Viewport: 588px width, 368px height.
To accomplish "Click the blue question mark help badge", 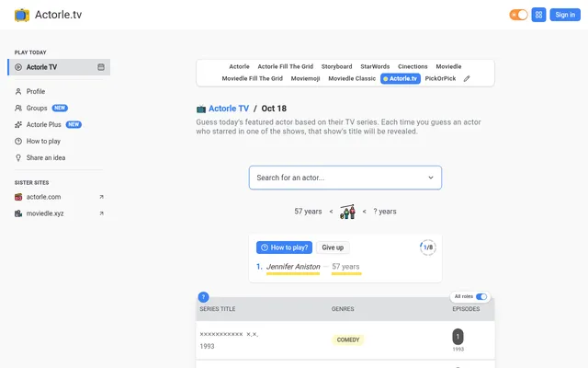I will pos(203,297).
